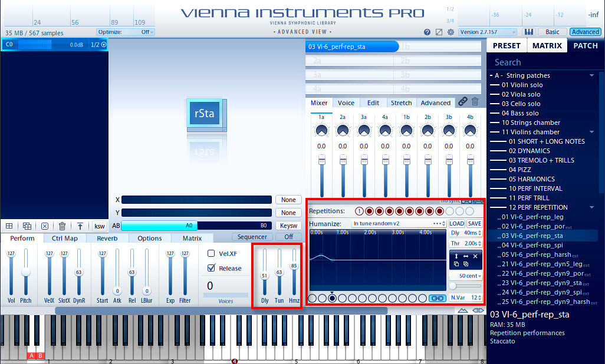Click the Sequencer button
The width and height of the screenshot is (605, 364).
pyautogui.click(x=252, y=237)
